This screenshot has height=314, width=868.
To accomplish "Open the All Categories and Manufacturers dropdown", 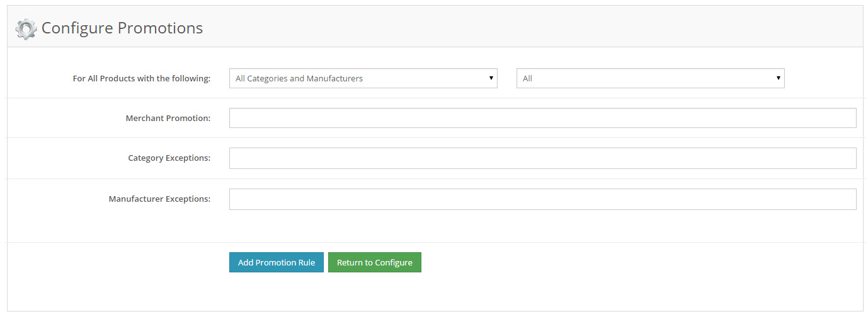I will pos(363,78).
